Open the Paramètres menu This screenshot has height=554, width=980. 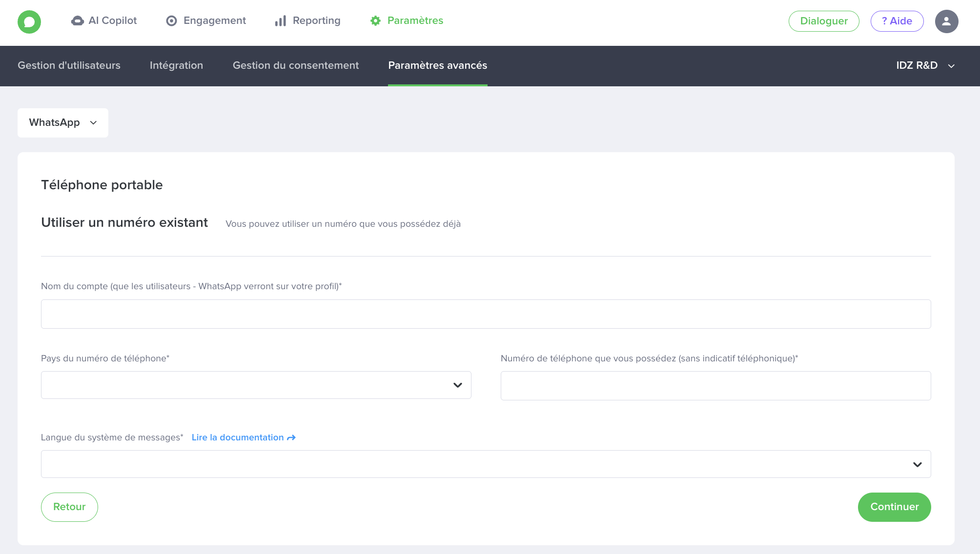coord(407,21)
